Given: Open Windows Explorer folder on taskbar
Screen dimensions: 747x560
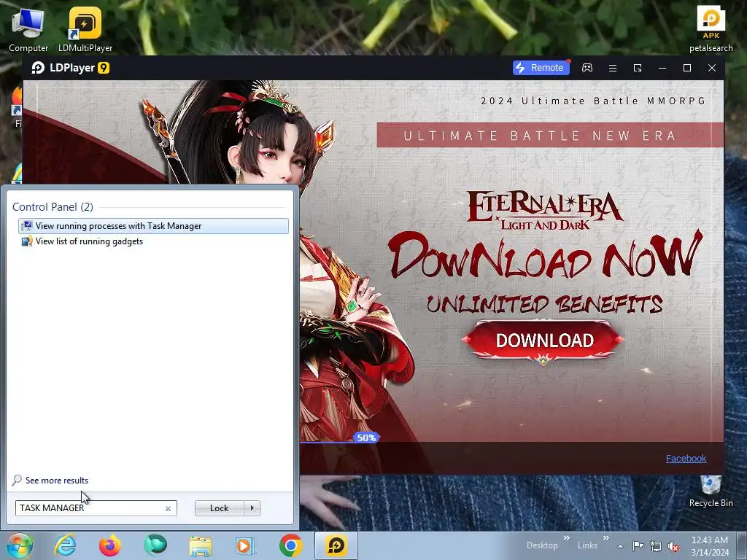Looking at the screenshot, I should pos(201,545).
